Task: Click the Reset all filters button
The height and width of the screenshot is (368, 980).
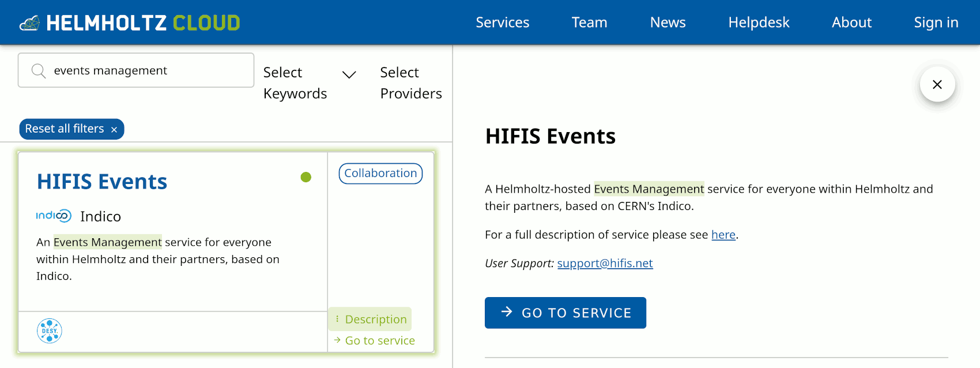Action: click(71, 129)
